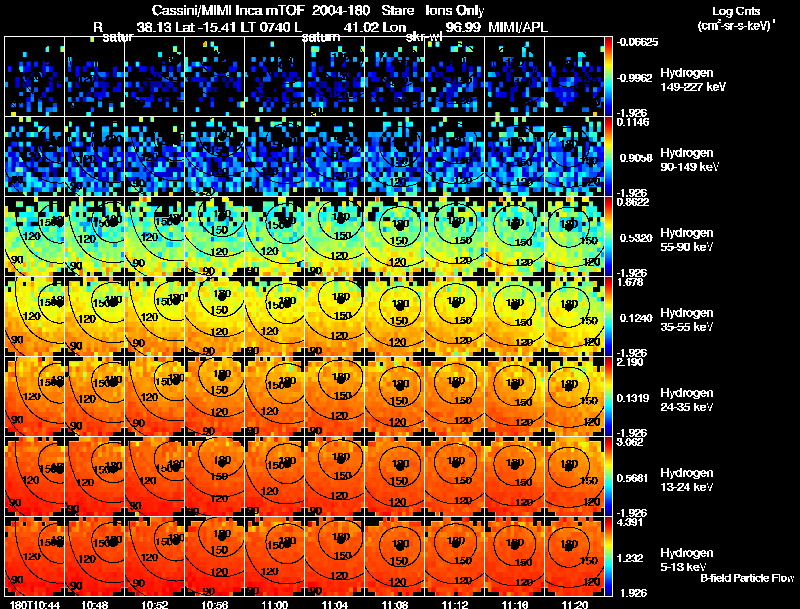The height and width of the screenshot is (609, 800).
Task: Click the Hydrogen 5-13 keV label
Action: pos(687,560)
